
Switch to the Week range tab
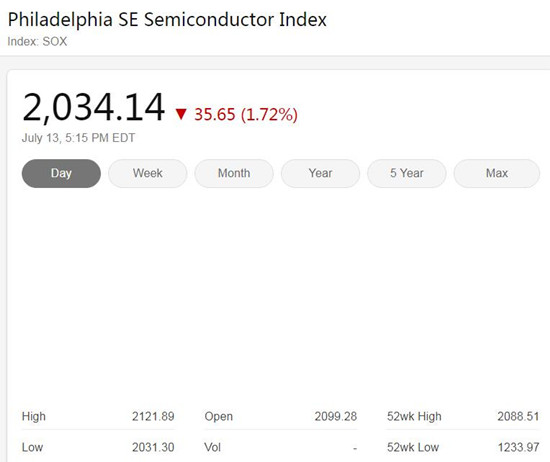click(x=147, y=173)
